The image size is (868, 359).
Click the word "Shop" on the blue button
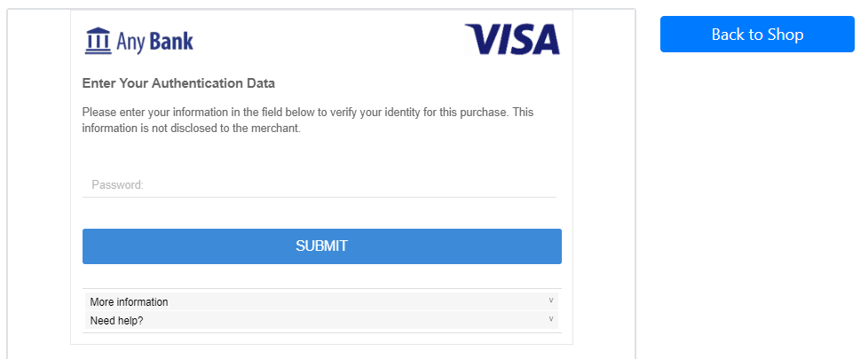[x=784, y=35]
